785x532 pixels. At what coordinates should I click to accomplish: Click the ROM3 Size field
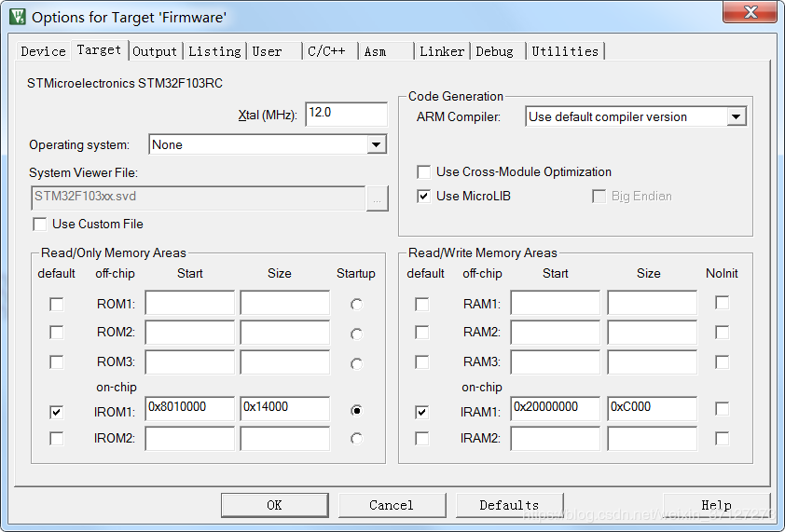[x=285, y=362]
